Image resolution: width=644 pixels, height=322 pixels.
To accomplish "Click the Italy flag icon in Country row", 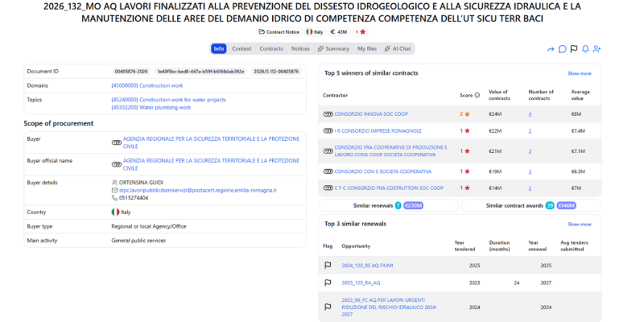I will click(x=115, y=213).
